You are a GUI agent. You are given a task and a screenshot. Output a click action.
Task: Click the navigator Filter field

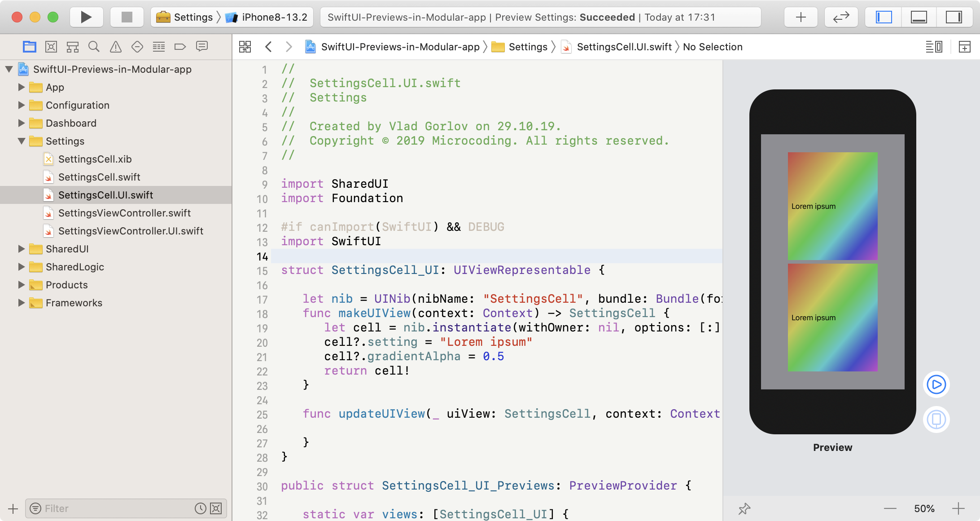coord(117,508)
